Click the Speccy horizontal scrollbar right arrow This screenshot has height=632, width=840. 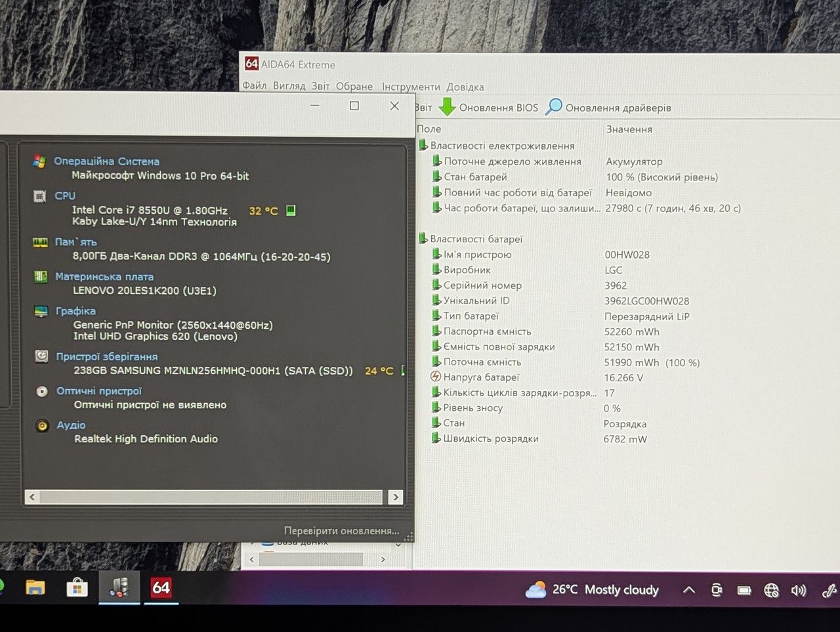(x=395, y=497)
